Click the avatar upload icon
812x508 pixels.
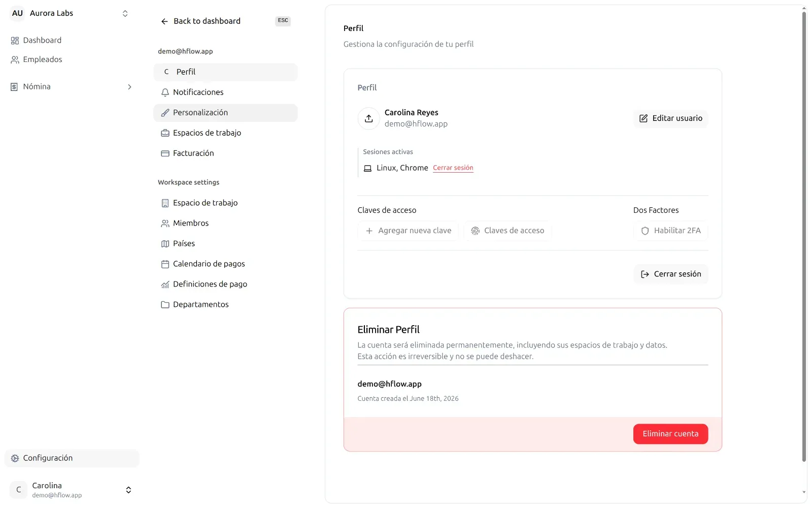[369, 118]
